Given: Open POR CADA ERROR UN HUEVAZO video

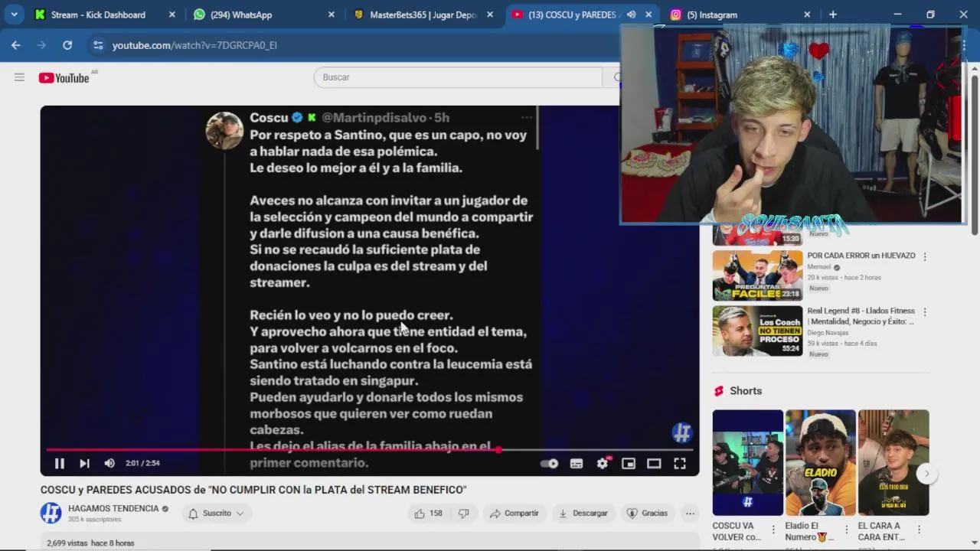Looking at the screenshot, I should pos(861,256).
